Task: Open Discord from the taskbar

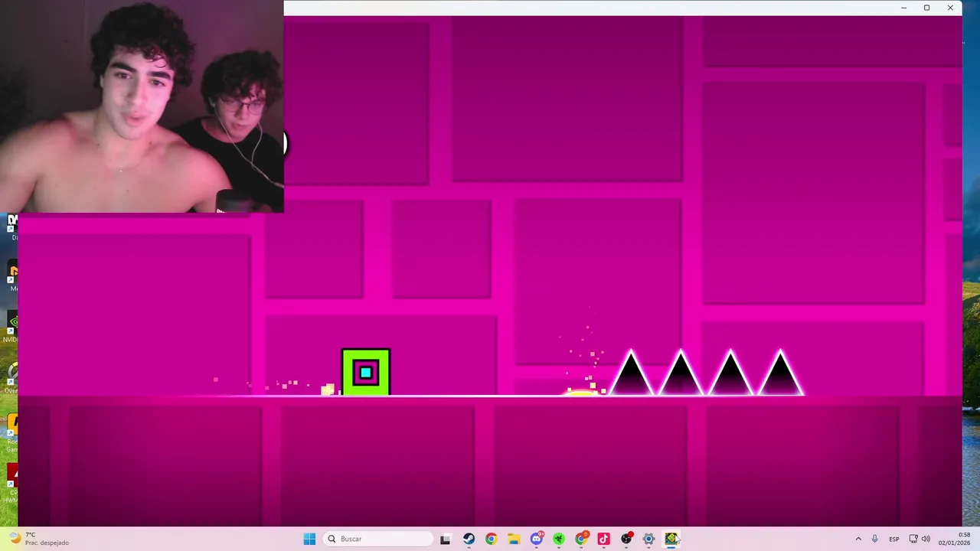Action: click(x=537, y=539)
